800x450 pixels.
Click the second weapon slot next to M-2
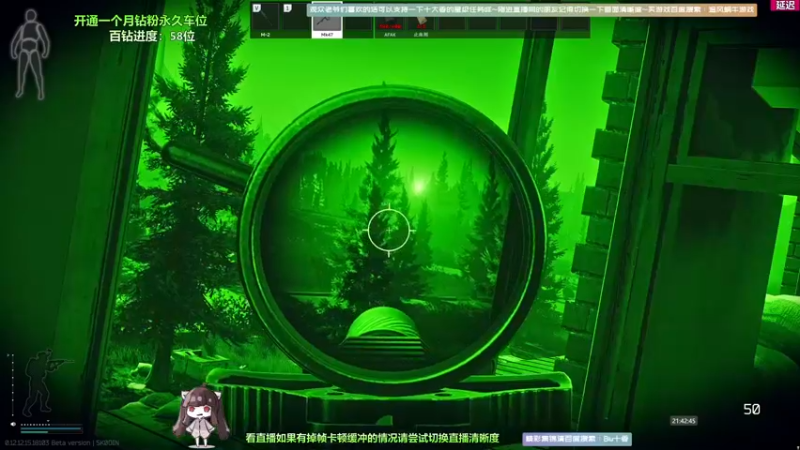point(296,20)
